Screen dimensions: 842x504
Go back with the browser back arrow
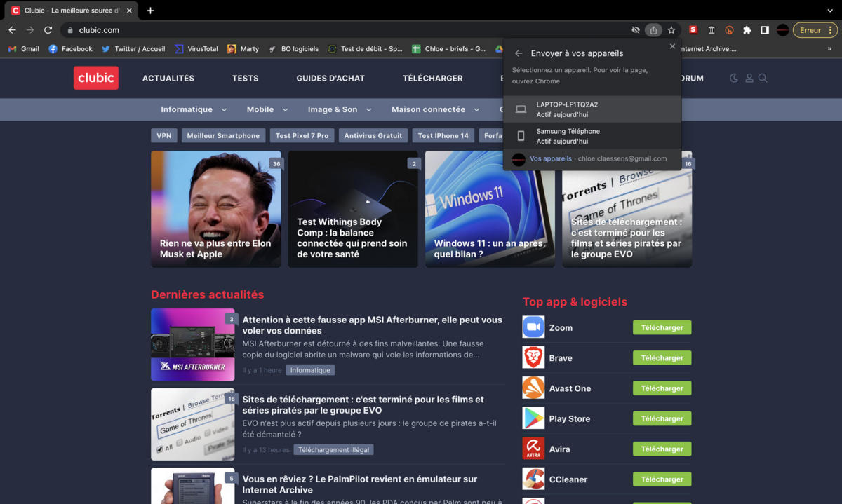coord(12,30)
